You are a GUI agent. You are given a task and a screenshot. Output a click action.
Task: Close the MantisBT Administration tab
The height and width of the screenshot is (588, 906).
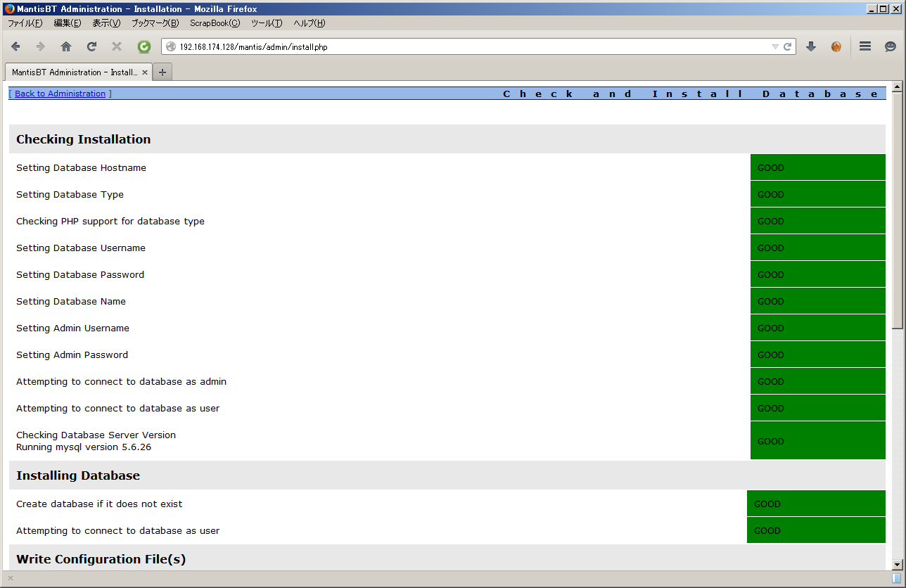145,72
